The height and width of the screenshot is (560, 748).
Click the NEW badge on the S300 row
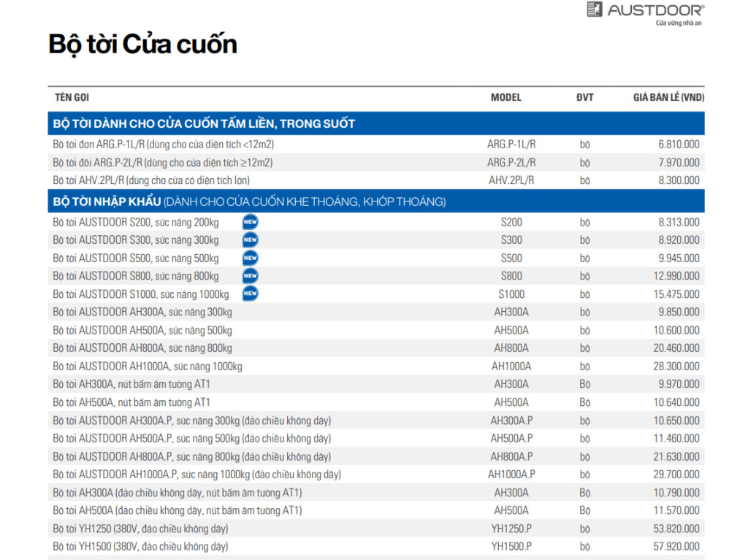point(251,240)
